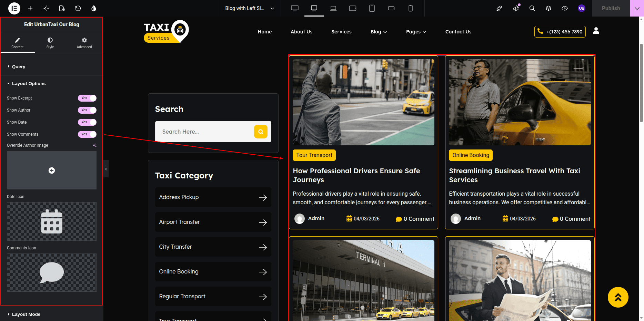Click the Publish button
The image size is (644, 321).
tap(611, 8)
